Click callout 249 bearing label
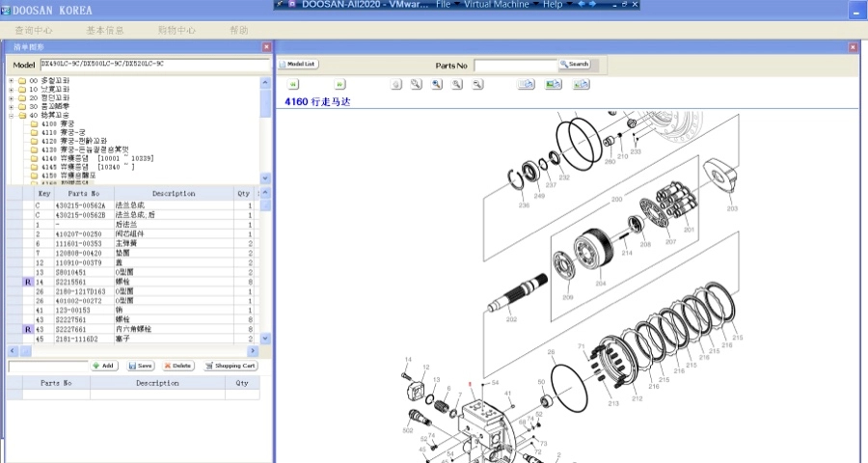This screenshot has width=868, height=463. 539,196
